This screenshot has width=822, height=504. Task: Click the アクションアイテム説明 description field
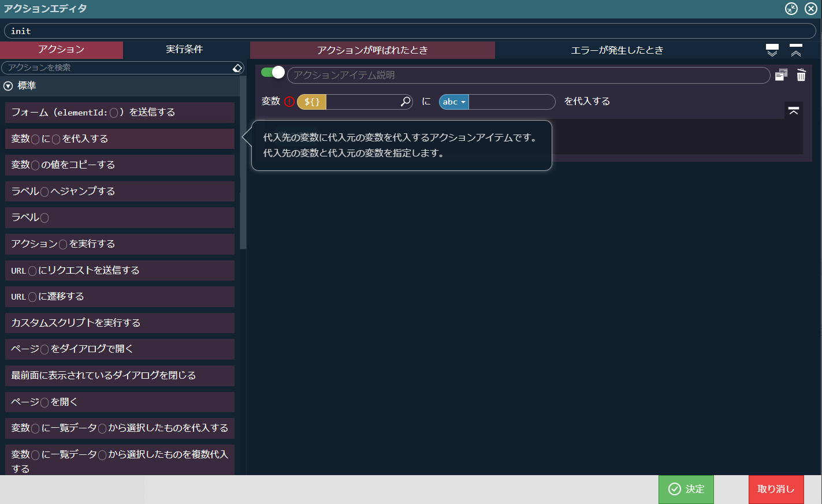pos(529,75)
